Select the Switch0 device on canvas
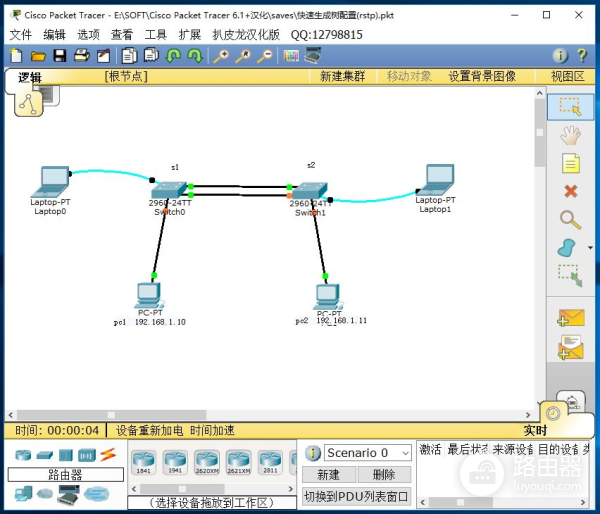This screenshot has width=600, height=514. tap(169, 192)
